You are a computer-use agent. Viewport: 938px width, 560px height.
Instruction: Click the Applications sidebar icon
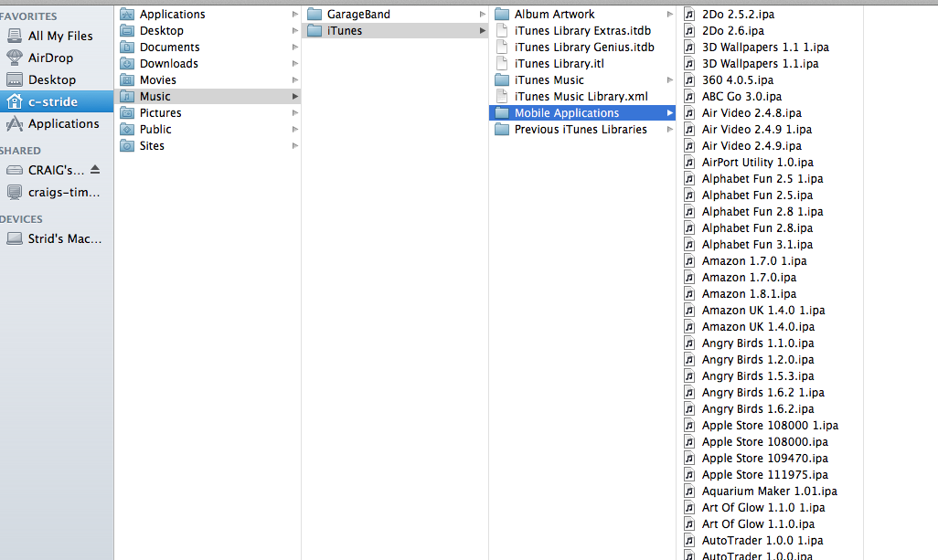point(15,123)
